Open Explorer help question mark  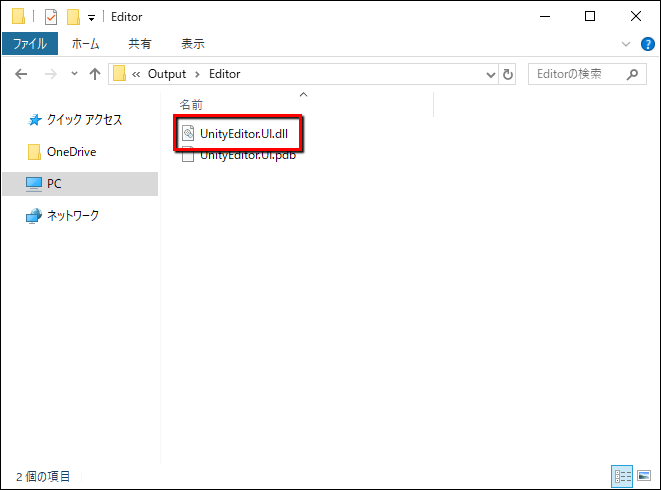coord(648,44)
